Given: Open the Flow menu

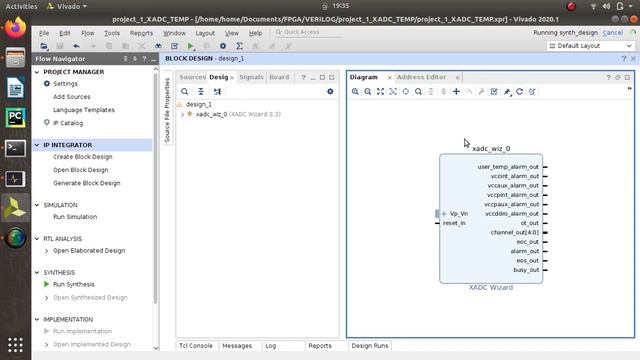Looking at the screenshot, I should coord(87,33).
